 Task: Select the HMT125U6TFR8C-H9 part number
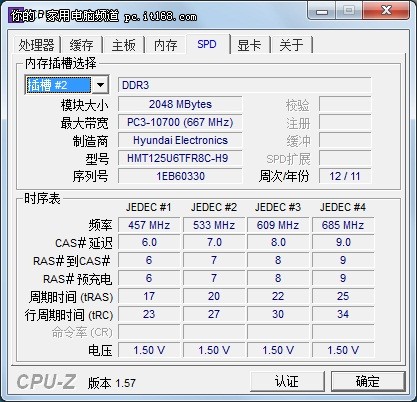180,158
